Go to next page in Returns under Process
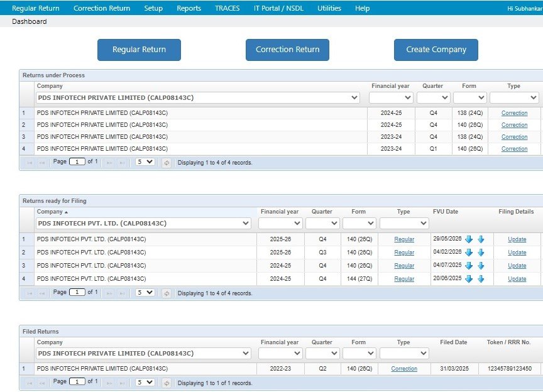543x392 pixels. [109, 163]
